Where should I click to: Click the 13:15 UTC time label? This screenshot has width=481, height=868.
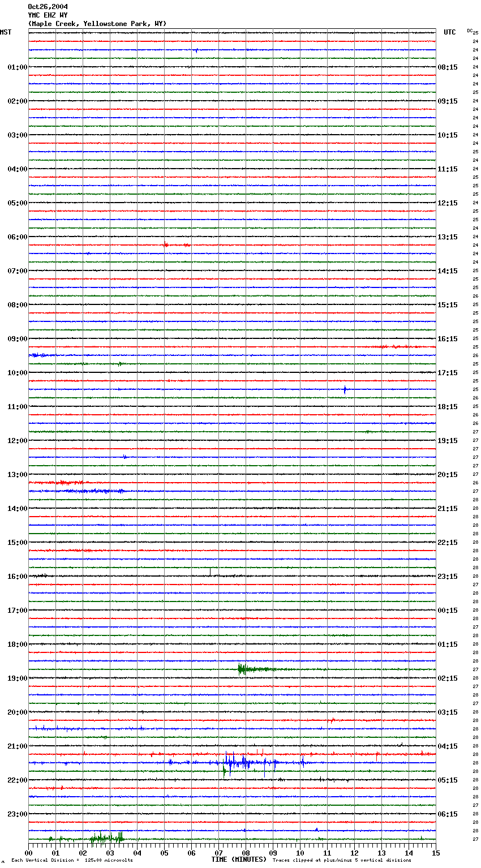pos(448,237)
